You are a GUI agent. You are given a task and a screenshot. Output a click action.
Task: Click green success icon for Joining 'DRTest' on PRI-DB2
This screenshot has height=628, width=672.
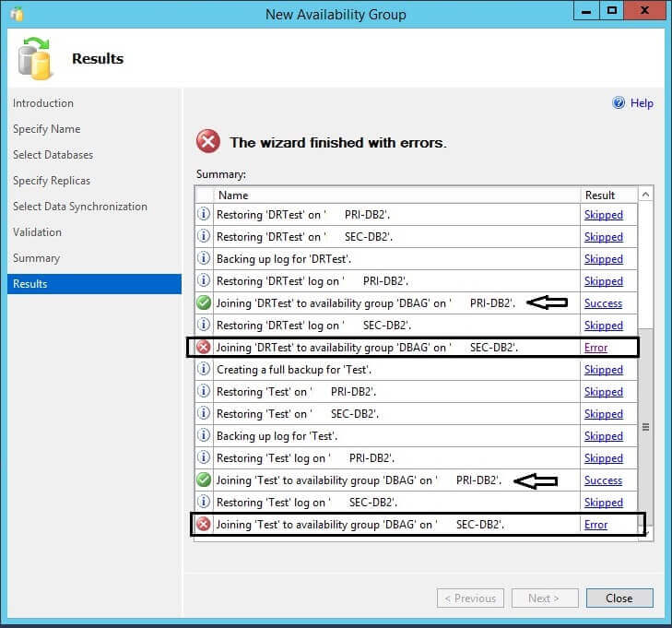pos(204,302)
